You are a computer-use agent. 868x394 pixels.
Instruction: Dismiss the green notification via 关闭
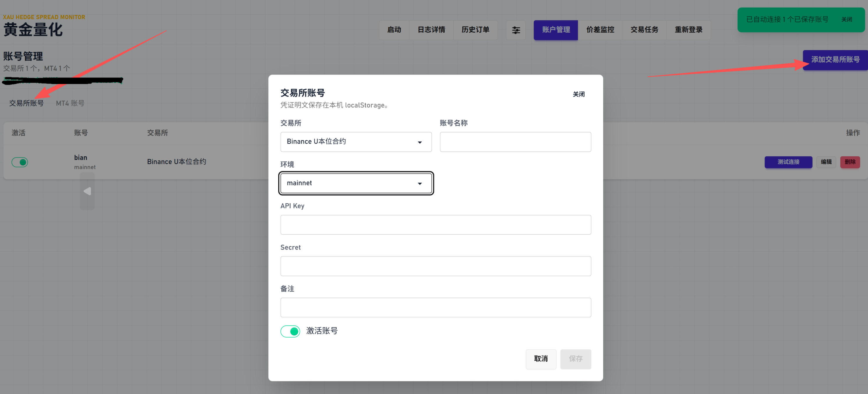click(846, 20)
